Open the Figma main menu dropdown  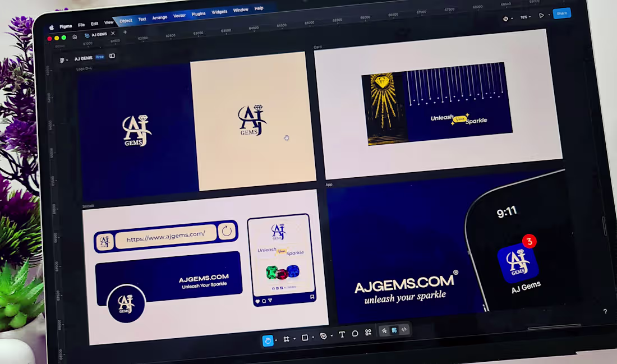[63, 60]
